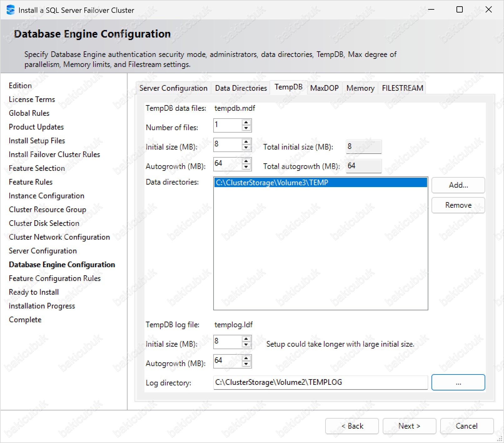Go Back to the previous setup step

(352, 426)
